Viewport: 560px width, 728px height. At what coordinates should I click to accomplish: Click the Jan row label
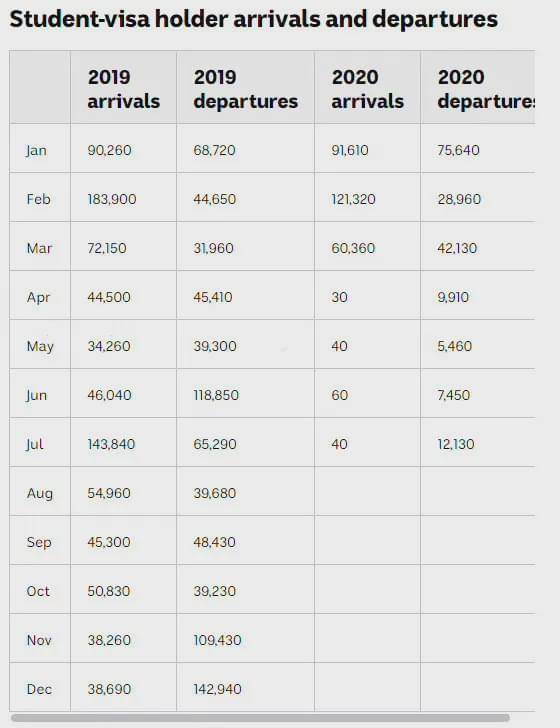click(36, 150)
